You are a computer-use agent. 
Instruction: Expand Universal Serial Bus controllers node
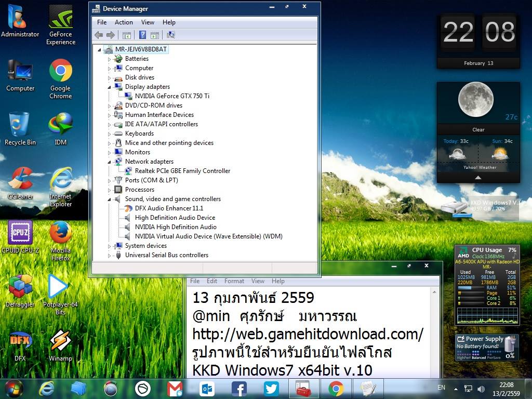[x=109, y=256]
